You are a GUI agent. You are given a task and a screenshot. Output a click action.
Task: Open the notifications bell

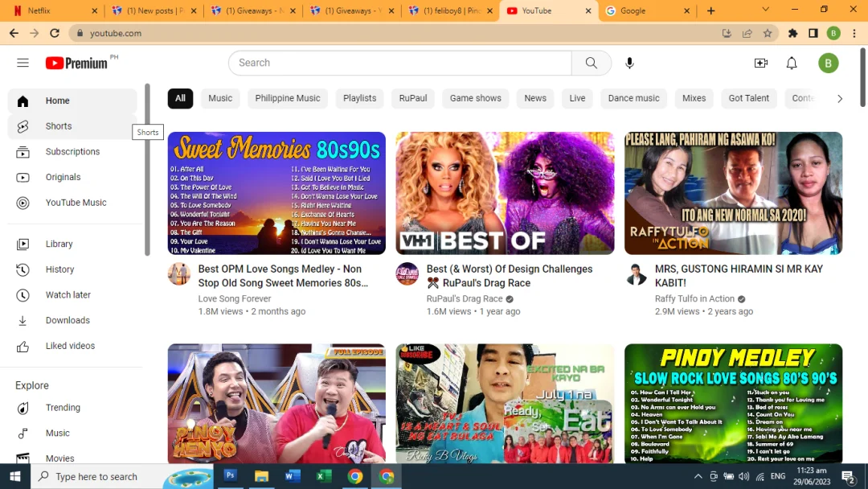click(x=792, y=63)
